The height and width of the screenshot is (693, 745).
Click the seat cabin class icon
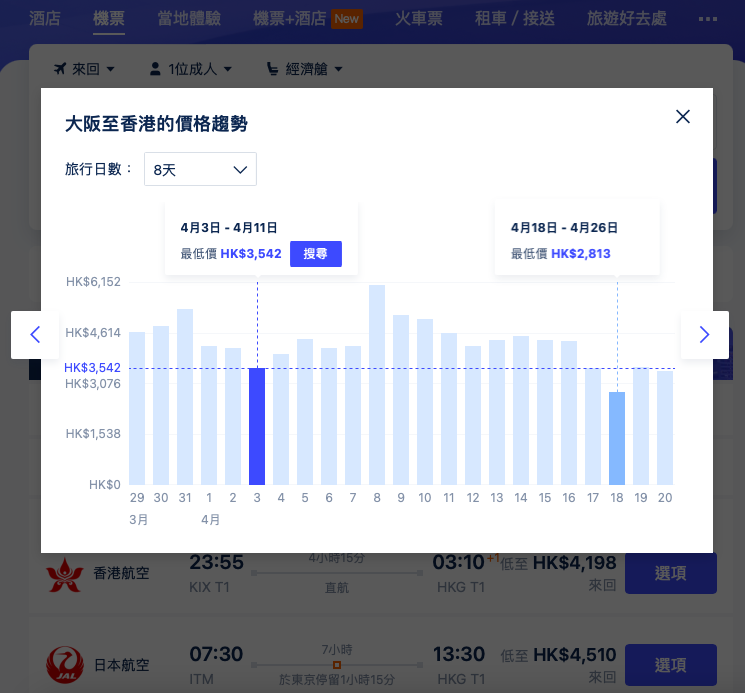[x=272, y=69]
